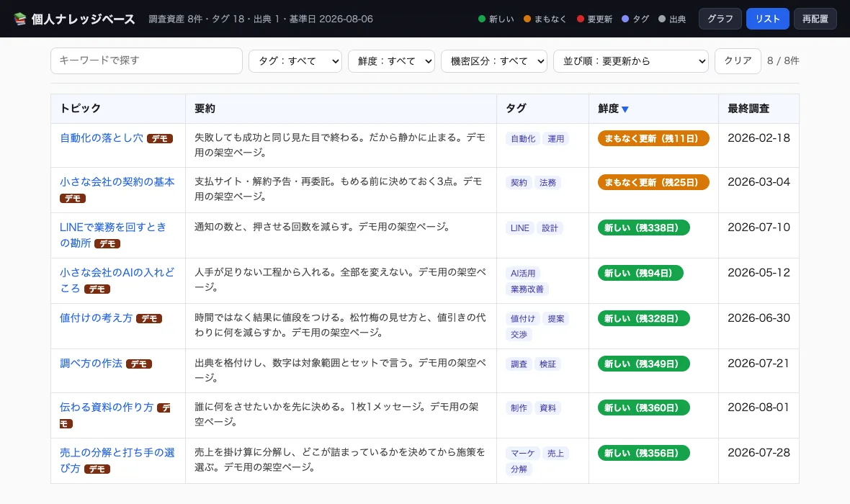Open the LINEで業務を回すときの勘所 link
Image resolution: width=850 pixels, height=504 pixels.
click(113, 235)
